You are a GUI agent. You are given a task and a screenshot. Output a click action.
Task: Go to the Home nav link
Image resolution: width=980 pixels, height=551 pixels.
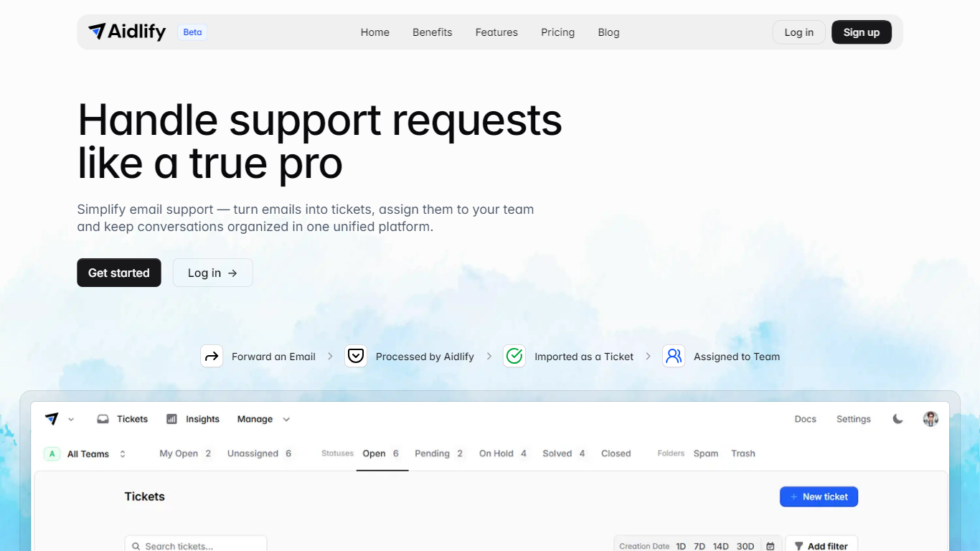coord(375,32)
